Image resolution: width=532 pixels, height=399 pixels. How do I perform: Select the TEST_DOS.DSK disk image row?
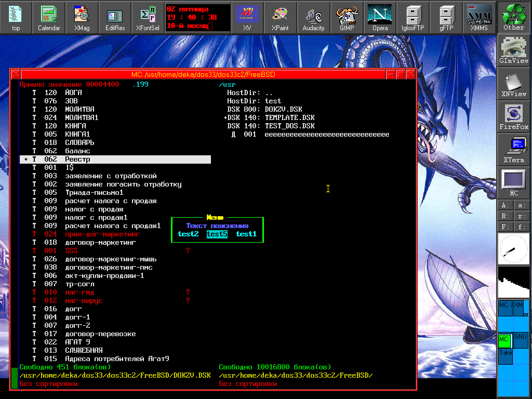[271, 126]
